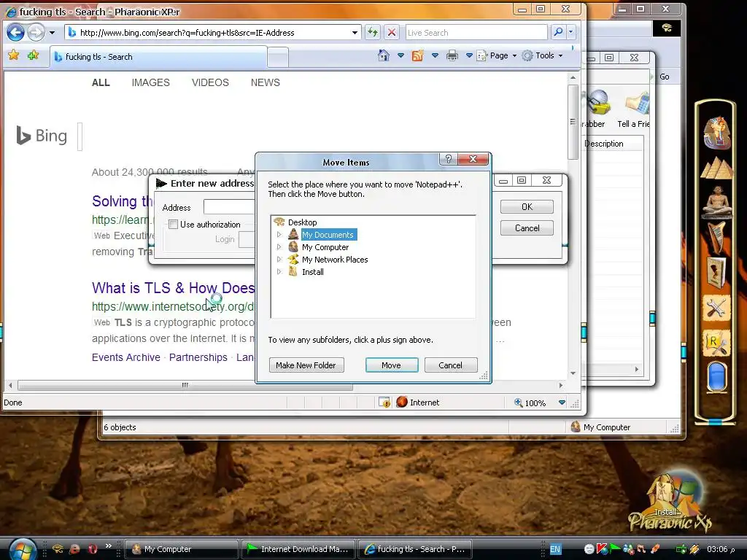
Task: Open the Print dropdown arrow
Action: [x=469, y=55]
